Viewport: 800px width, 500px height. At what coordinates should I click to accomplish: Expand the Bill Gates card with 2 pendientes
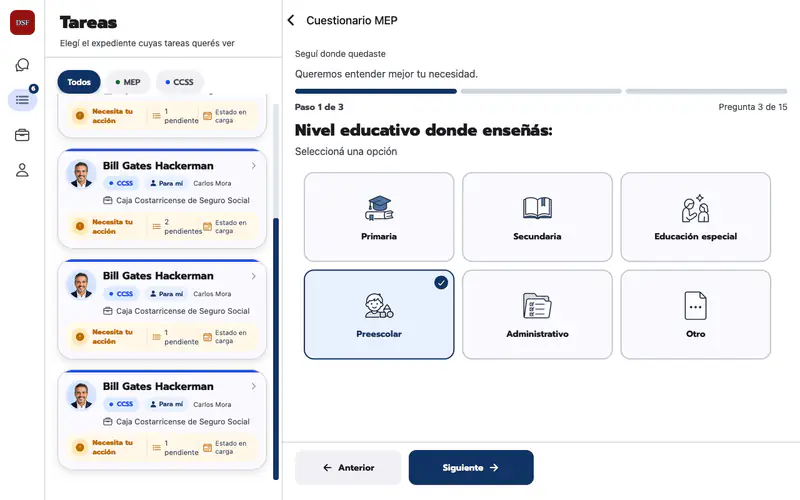click(254, 166)
